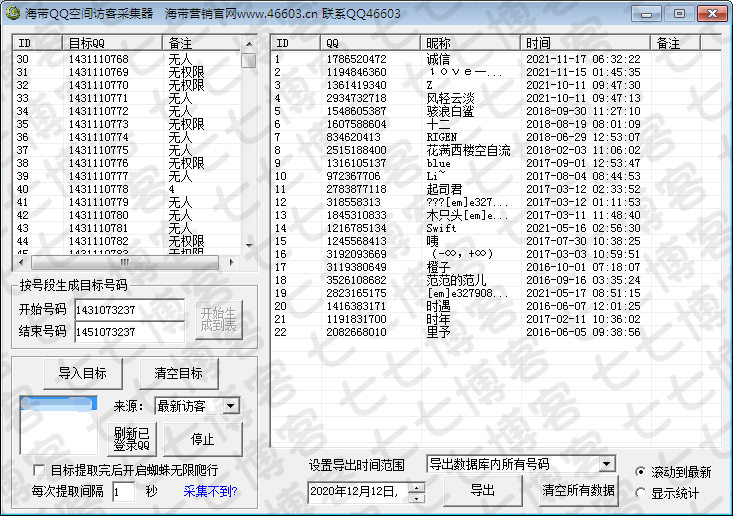Click the 开始号码 input field
Image resolution: width=733 pixels, height=516 pixels.
coord(129,310)
